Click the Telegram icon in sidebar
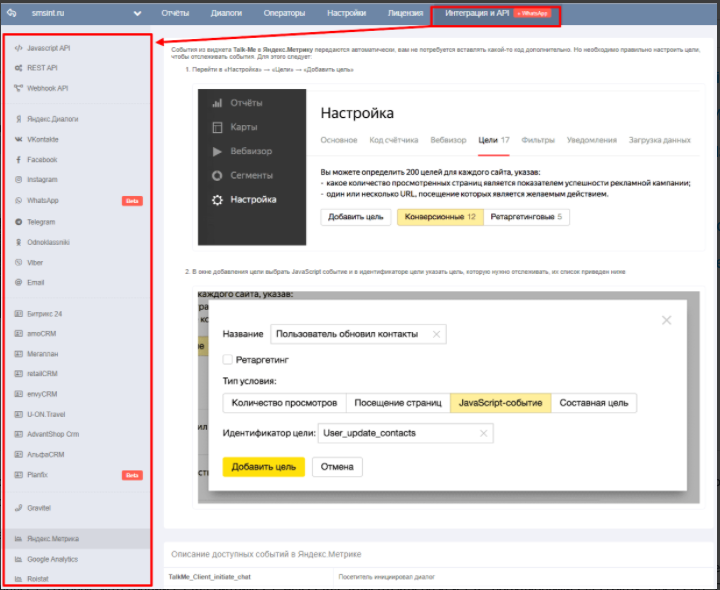720x590 pixels. coord(19,221)
